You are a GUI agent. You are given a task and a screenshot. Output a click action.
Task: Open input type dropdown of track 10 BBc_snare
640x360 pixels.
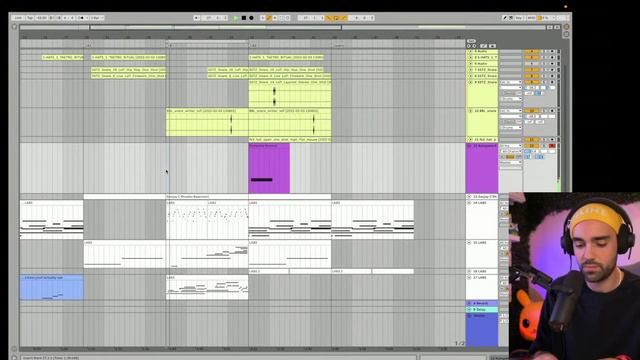coord(511,111)
